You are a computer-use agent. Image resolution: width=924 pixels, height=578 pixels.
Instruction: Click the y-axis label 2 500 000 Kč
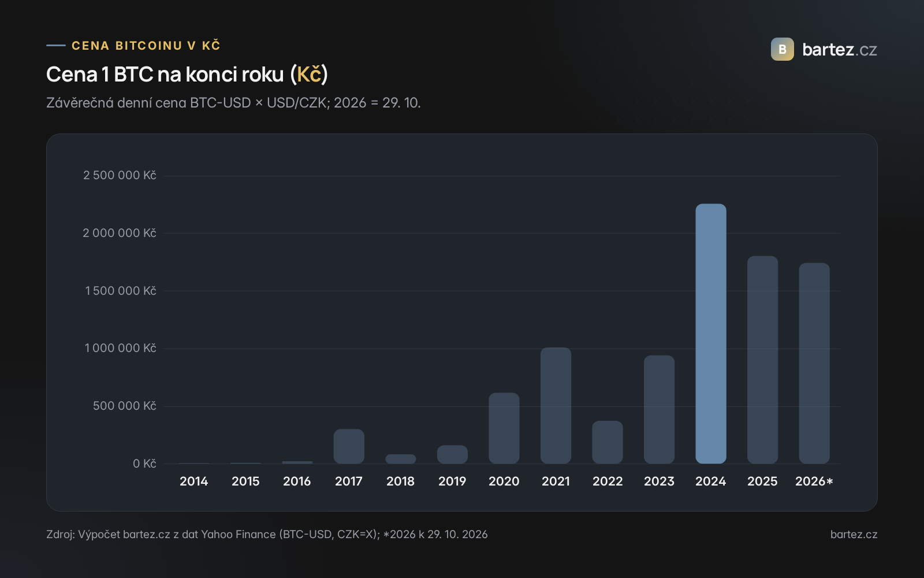(120, 175)
